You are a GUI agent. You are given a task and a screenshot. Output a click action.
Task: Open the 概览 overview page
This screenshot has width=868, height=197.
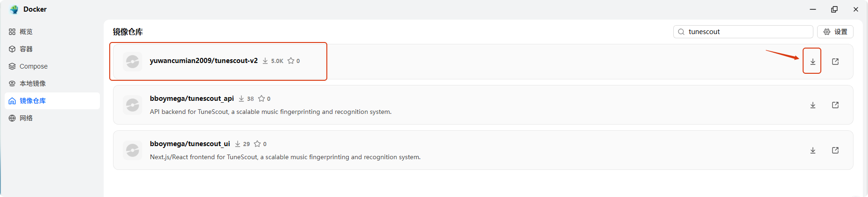(26, 32)
